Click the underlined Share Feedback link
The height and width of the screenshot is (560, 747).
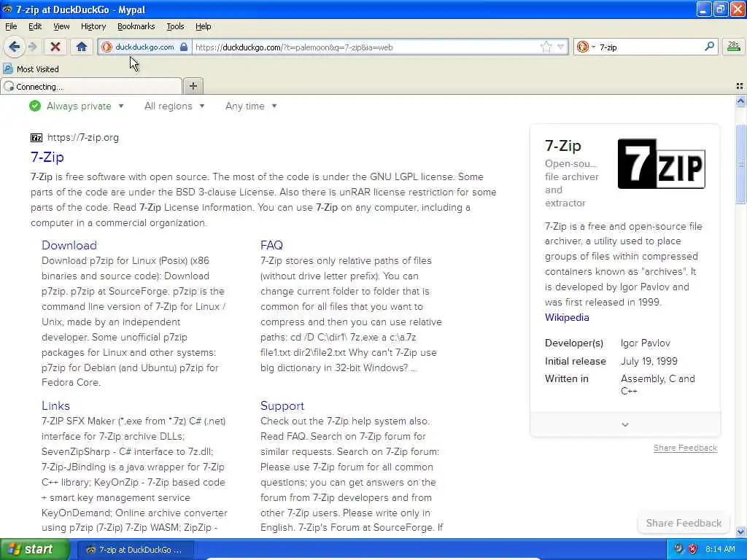(x=685, y=448)
